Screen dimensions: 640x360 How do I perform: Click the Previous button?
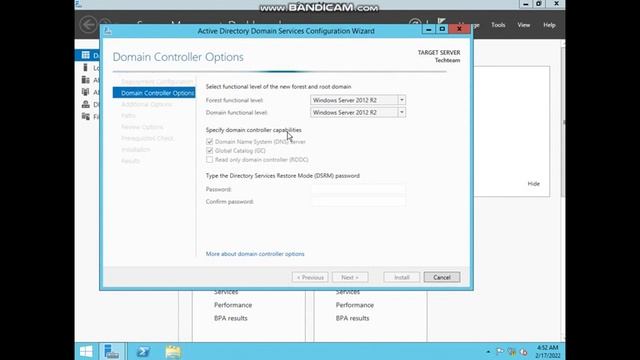(x=310, y=277)
